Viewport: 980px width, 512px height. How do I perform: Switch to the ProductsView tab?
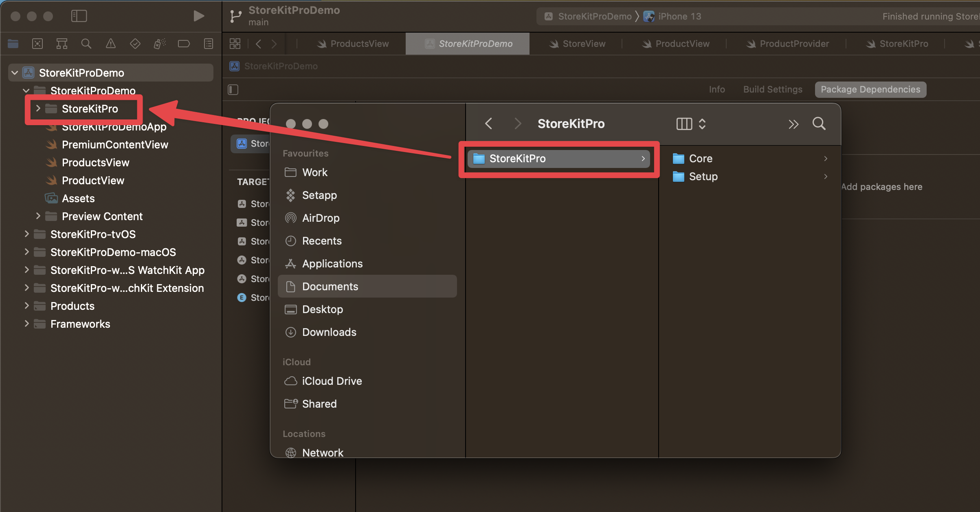(x=353, y=44)
